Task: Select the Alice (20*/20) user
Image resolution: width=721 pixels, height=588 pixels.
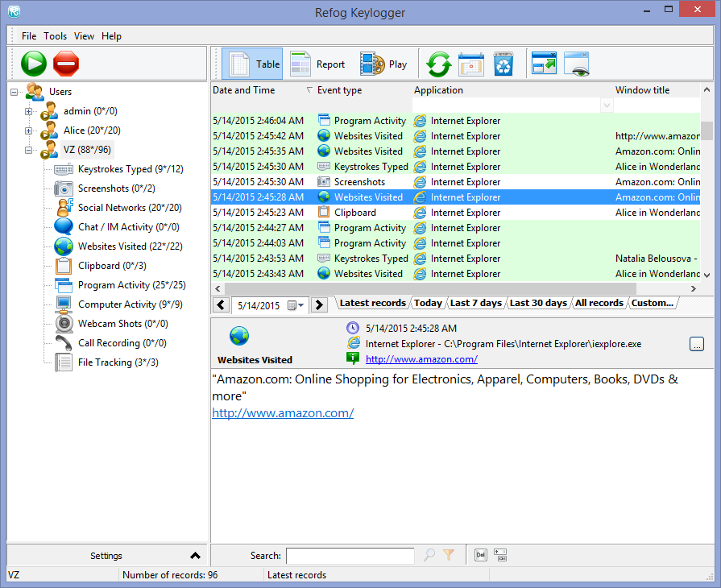Action: point(92,130)
